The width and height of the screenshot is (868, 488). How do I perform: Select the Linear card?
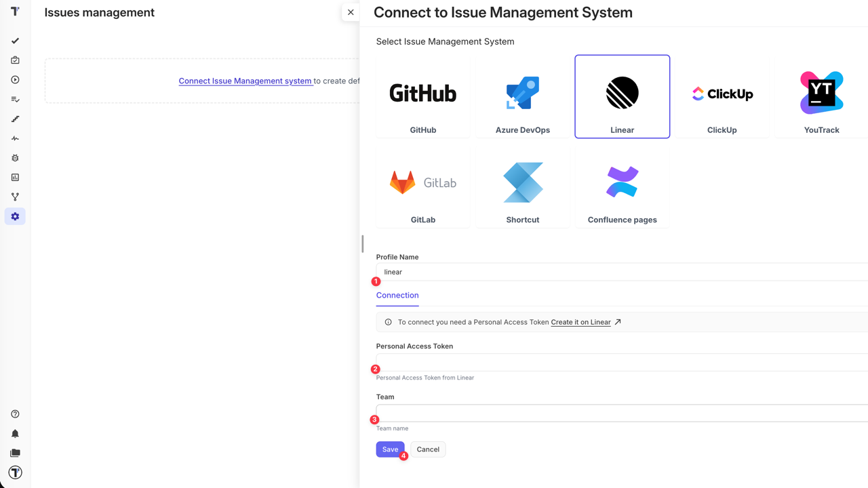pyautogui.click(x=623, y=97)
